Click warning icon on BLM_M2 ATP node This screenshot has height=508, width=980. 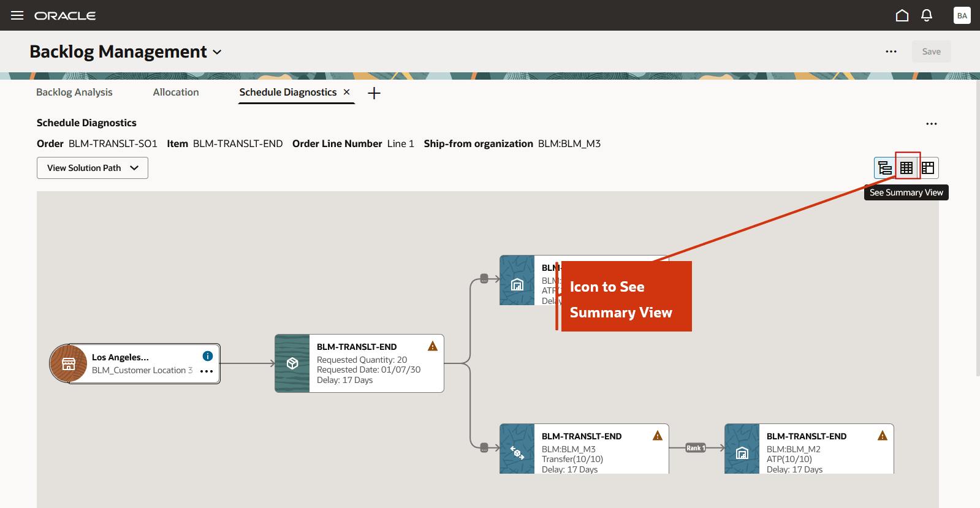click(x=883, y=436)
